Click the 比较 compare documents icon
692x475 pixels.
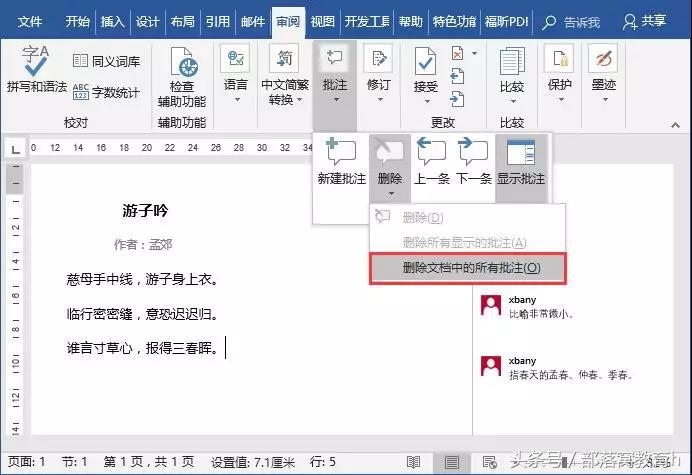tap(512, 62)
